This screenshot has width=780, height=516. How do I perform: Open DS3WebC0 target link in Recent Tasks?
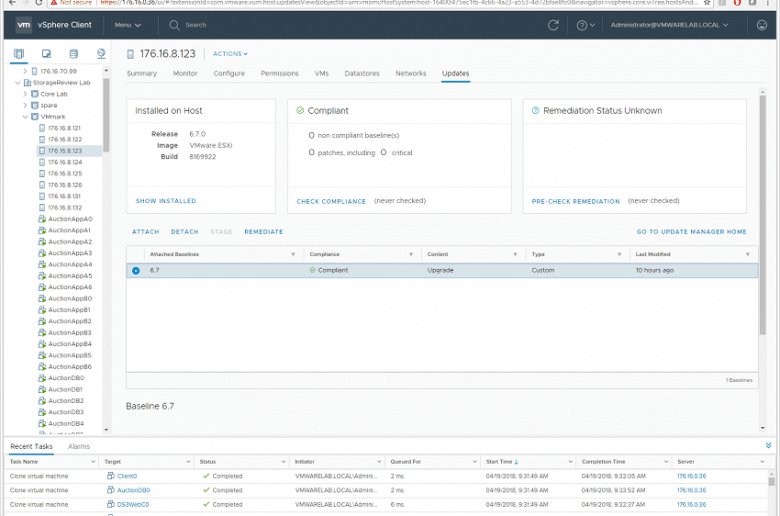[x=133, y=505]
